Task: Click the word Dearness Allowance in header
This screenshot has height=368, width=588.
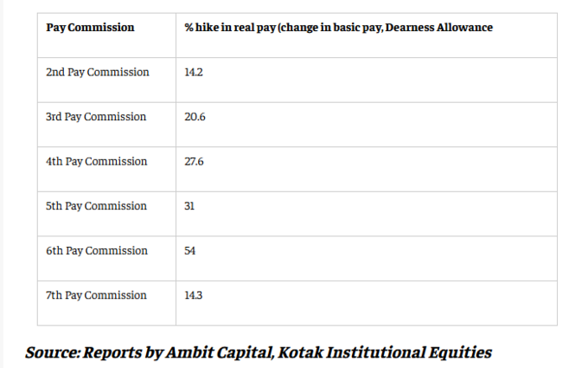Action: pyautogui.click(x=439, y=28)
